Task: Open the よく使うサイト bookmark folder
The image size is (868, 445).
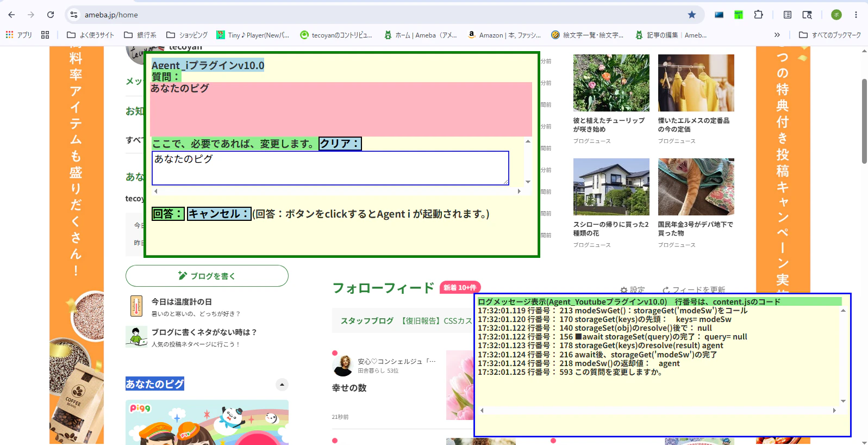Action: pyautogui.click(x=90, y=35)
